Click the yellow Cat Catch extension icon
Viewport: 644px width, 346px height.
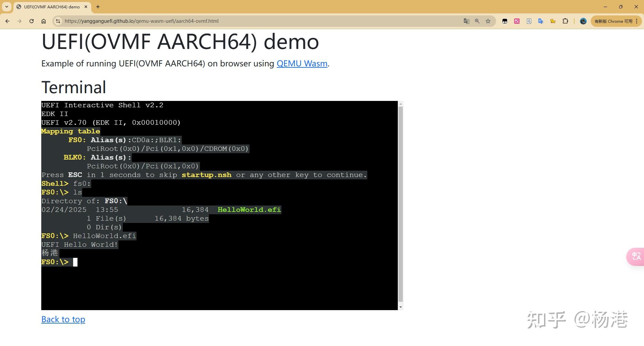(x=553, y=21)
